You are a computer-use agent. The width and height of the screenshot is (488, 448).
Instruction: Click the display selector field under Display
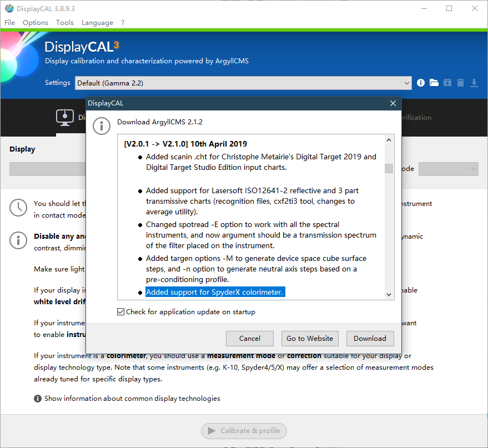[x=48, y=169]
